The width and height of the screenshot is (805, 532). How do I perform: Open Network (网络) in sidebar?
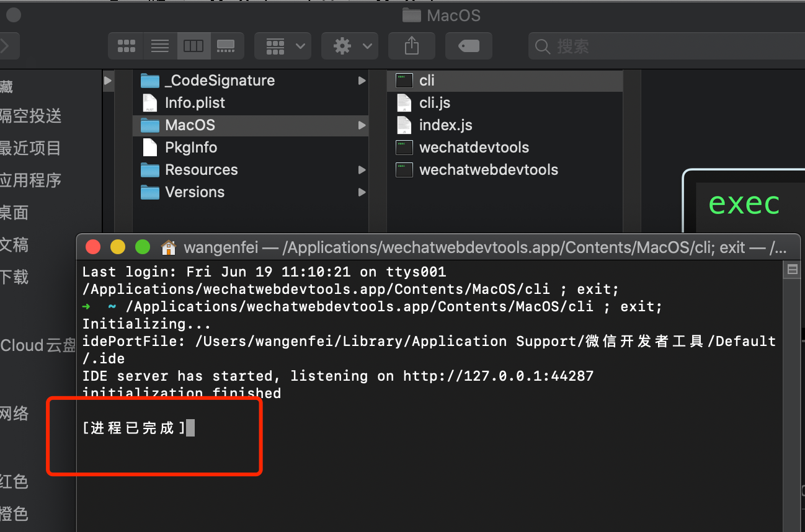coord(14,414)
